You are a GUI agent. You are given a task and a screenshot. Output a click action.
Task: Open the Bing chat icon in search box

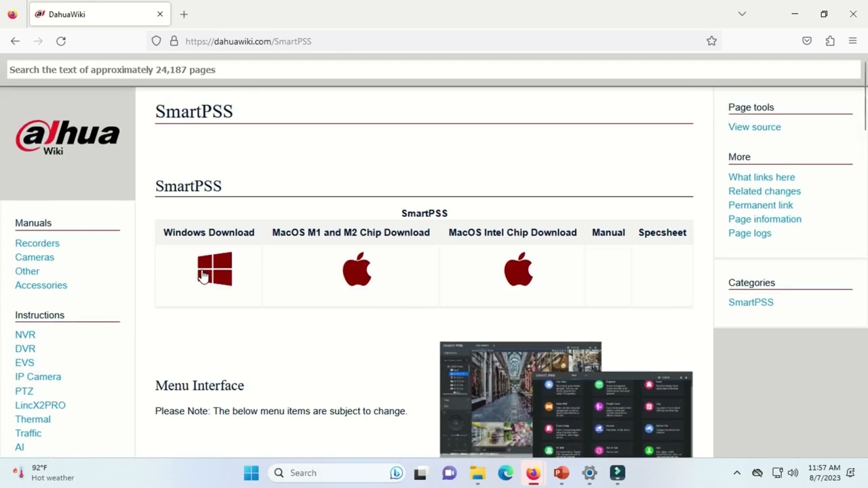click(x=396, y=473)
